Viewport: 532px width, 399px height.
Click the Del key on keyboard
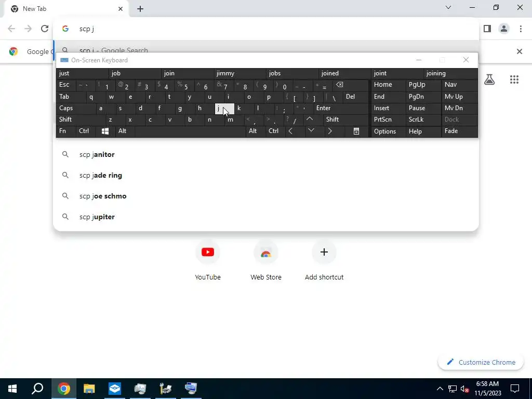pyautogui.click(x=355, y=97)
